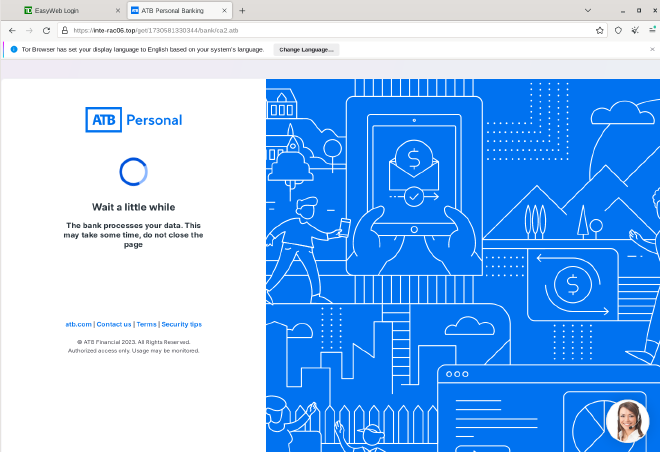
Task: Click the padlock site information icon
Action: [x=65, y=30]
